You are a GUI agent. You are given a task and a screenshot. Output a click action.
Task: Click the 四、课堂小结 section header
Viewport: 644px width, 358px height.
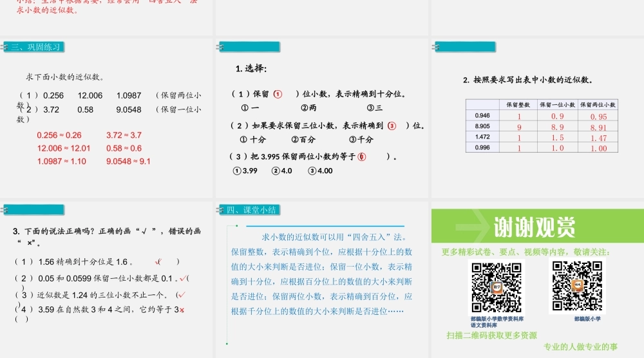click(x=251, y=210)
